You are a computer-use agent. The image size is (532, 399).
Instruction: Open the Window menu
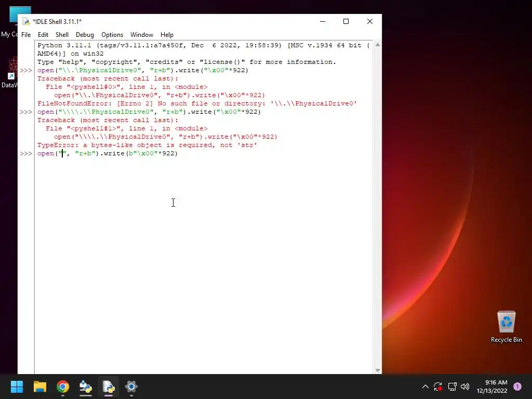(141, 35)
